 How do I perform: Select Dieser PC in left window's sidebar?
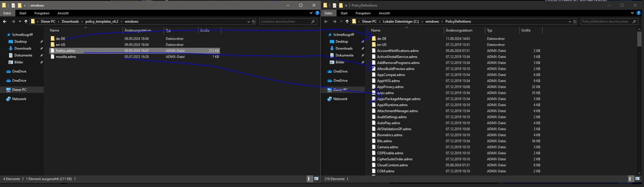pyautogui.click(x=19, y=90)
